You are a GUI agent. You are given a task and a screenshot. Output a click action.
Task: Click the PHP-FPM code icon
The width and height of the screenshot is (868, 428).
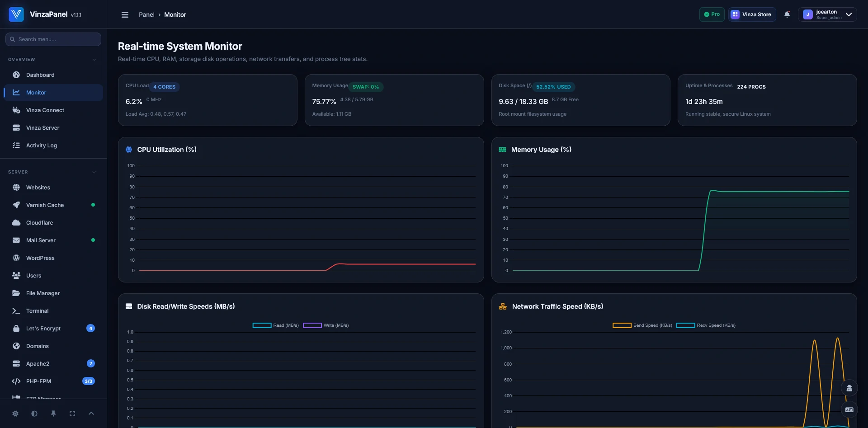coord(16,381)
